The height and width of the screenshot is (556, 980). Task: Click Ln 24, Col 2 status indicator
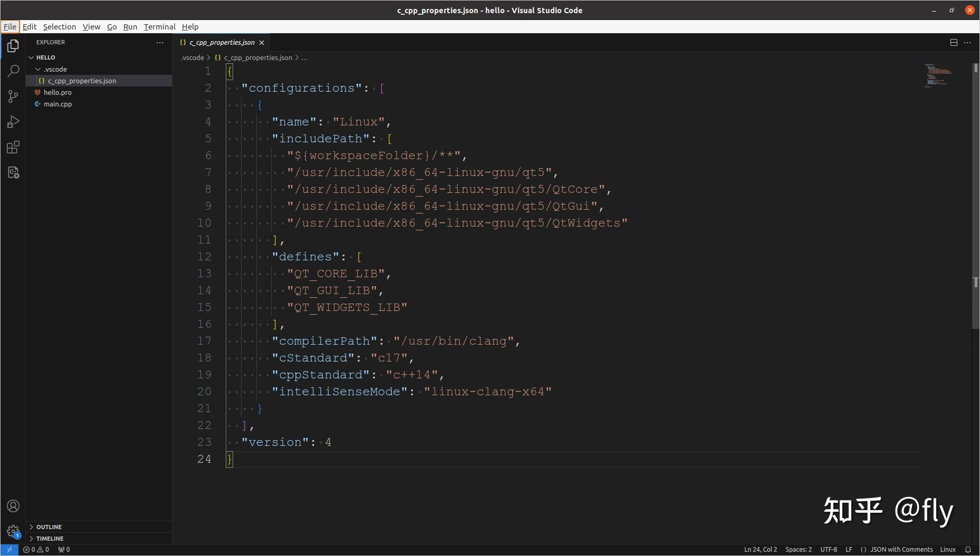click(761, 549)
